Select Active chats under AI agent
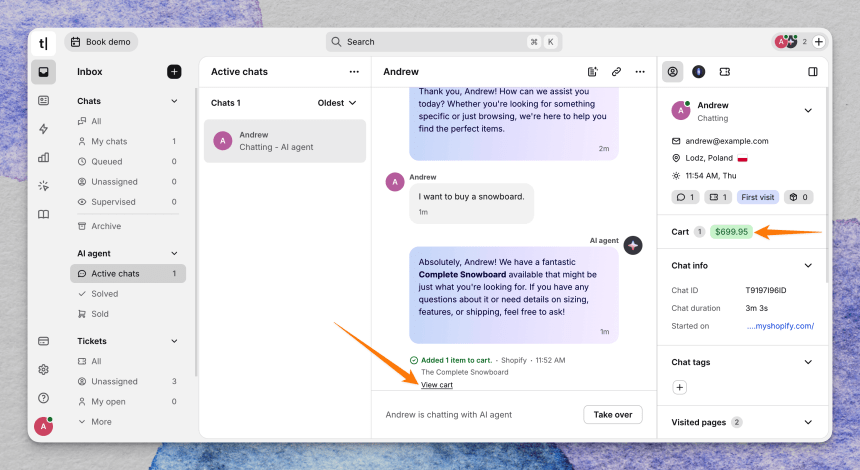 (x=127, y=274)
